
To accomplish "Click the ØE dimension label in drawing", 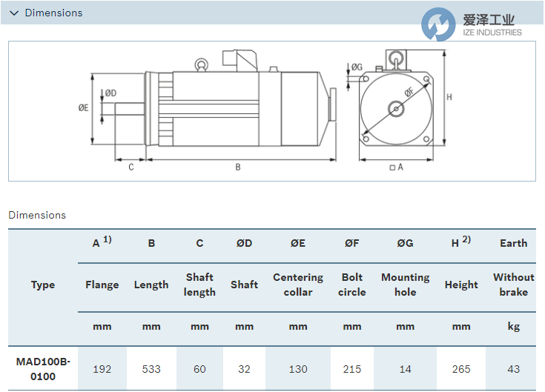I will tap(83, 107).
